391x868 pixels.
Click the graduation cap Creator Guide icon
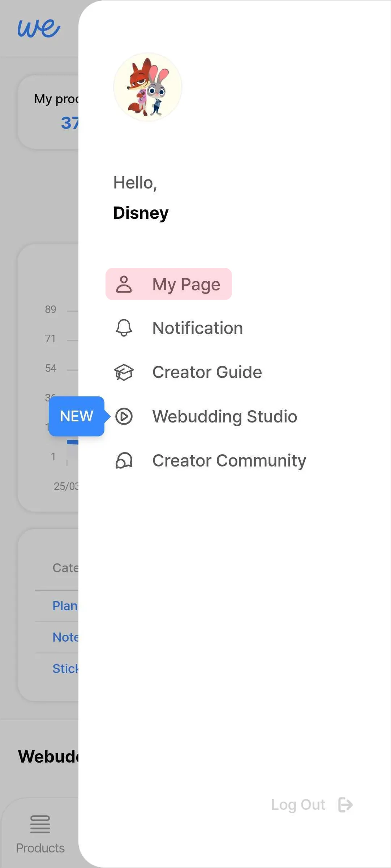click(x=124, y=372)
